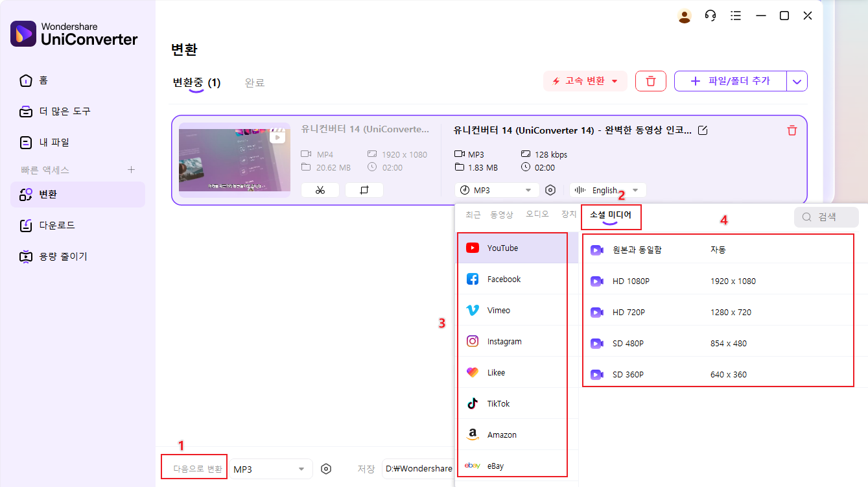Image resolution: width=868 pixels, height=487 pixels.
Task: Switch to the Converting (변환중) tab
Action: click(x=196, y=82)
